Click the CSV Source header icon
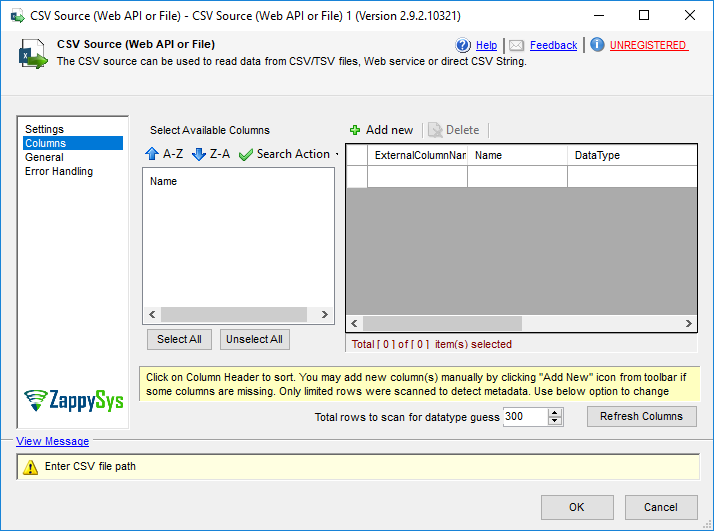The width and height of the screenshot is (714, 531). pos(33,54)
